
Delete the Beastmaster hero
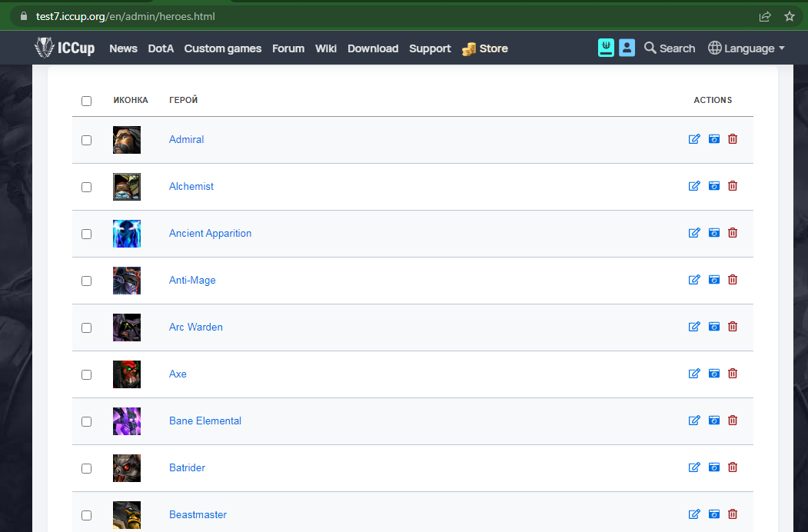point(732,514)
